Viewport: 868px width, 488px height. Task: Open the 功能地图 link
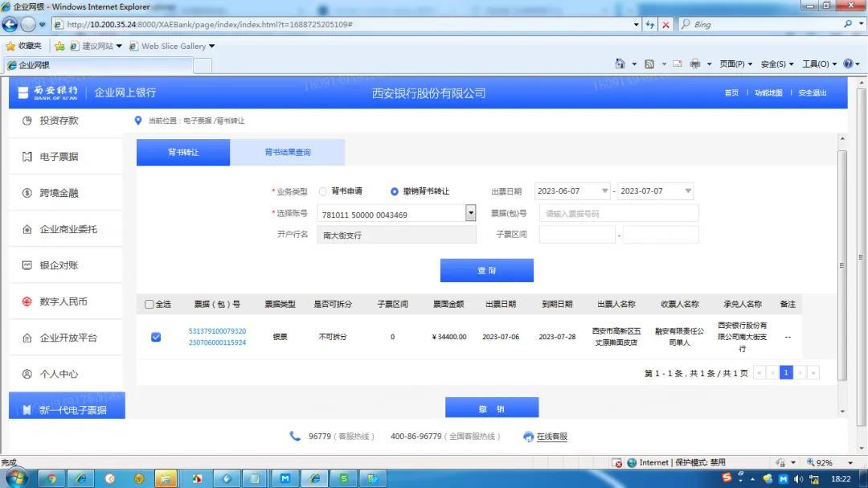click(x=768, y=93)
